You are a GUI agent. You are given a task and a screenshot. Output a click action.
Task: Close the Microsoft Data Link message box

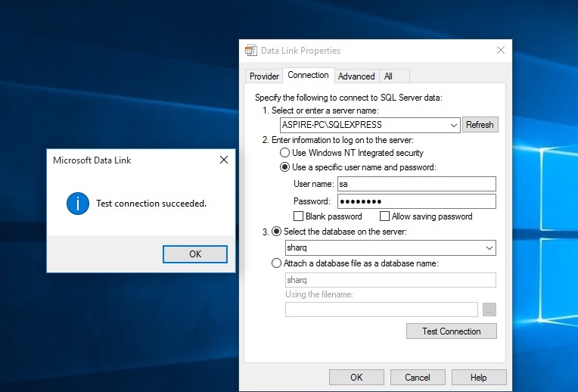coord(224,160)
